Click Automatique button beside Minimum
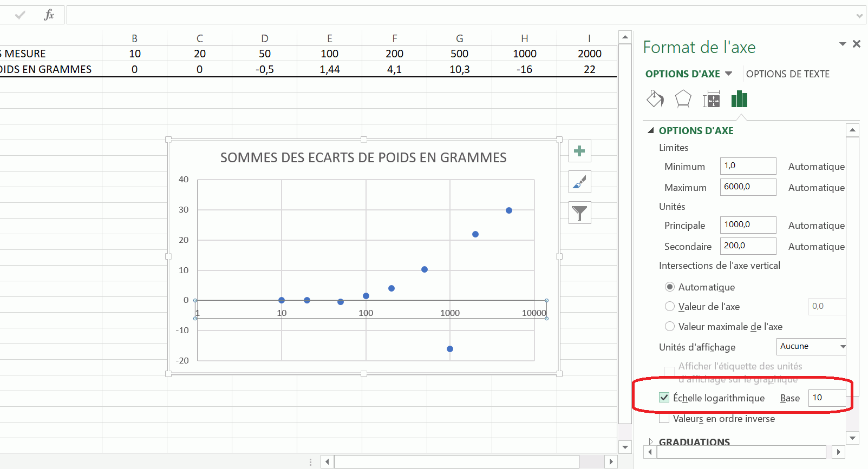Viewport: 868px width, 469px height. point(817,167)
